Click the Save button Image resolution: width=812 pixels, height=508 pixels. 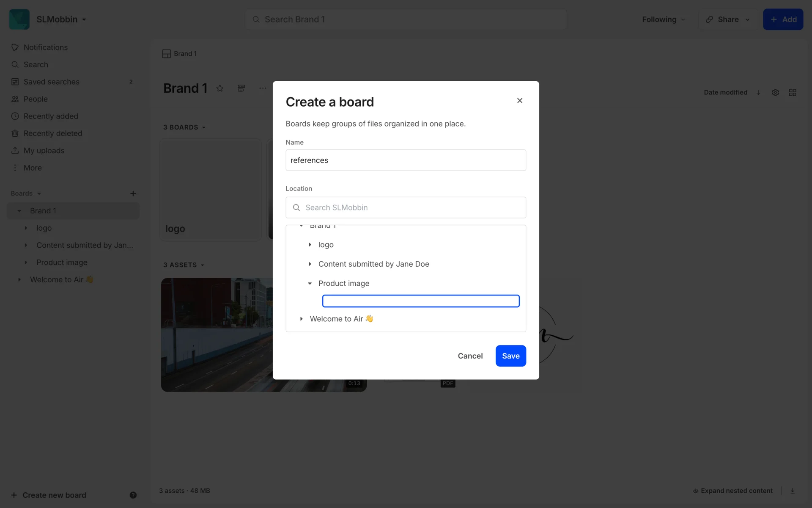510,356
